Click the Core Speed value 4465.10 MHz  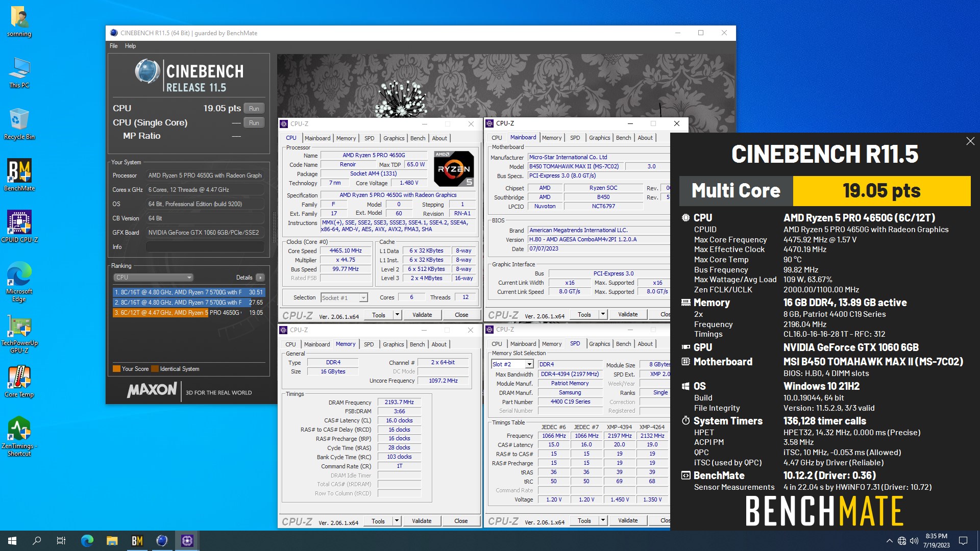pos(346,251)
